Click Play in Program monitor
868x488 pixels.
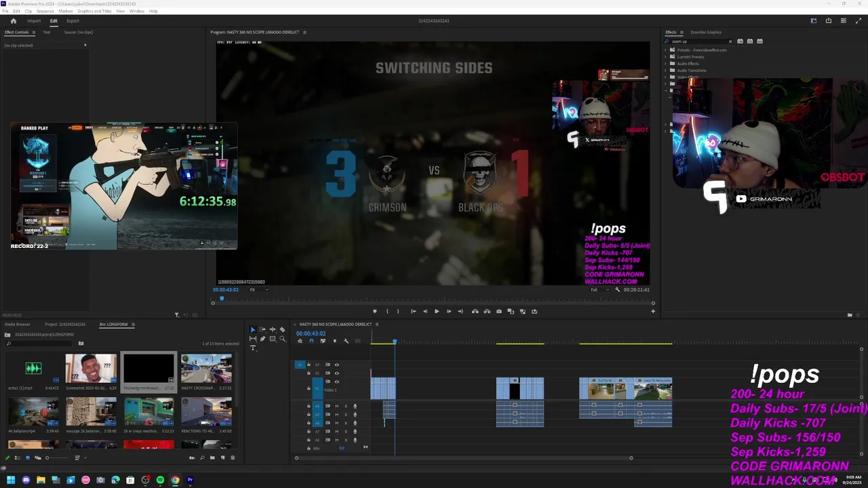point(437,311)
